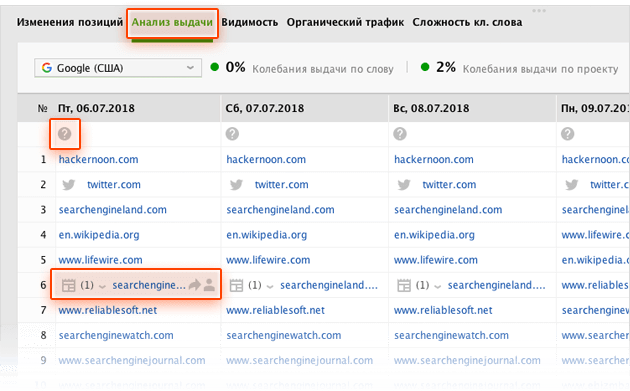Screen dimensions: 630x391
Task: Expand the (1) chevron in Saturday row 6
Action: point(270,287)
